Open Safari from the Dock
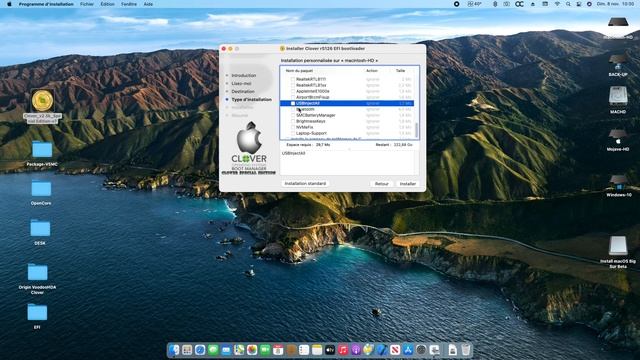This screenshot has width=640, height=360. (x=200, y=350)
